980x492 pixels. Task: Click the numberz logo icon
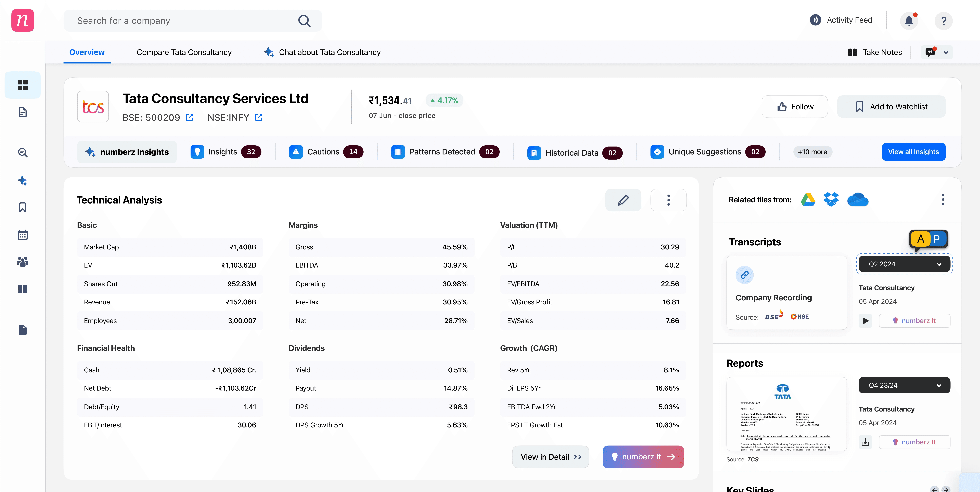(22, 21)
